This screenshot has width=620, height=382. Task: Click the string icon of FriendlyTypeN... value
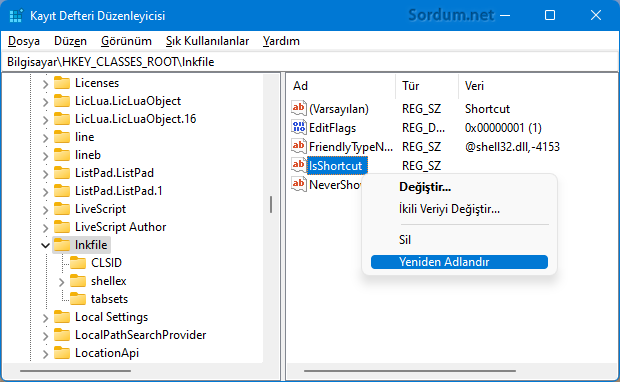[299, 146]
